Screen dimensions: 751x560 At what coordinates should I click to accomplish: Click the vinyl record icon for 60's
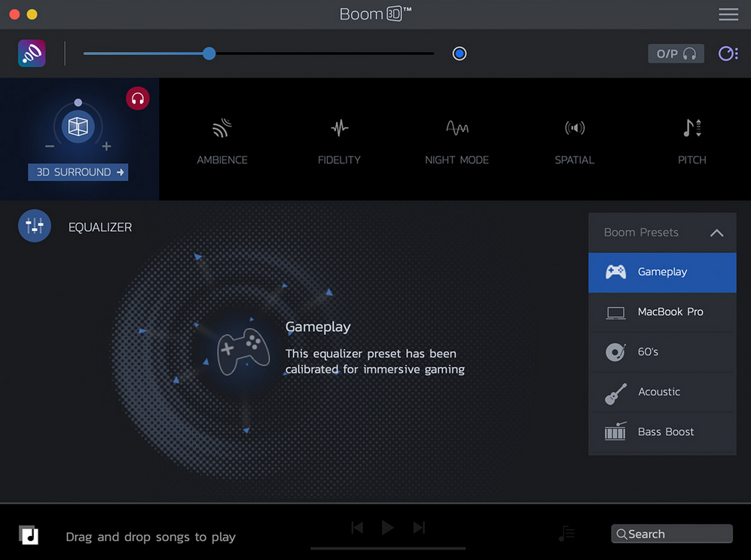pyautogui.click(x=615, y=352)
